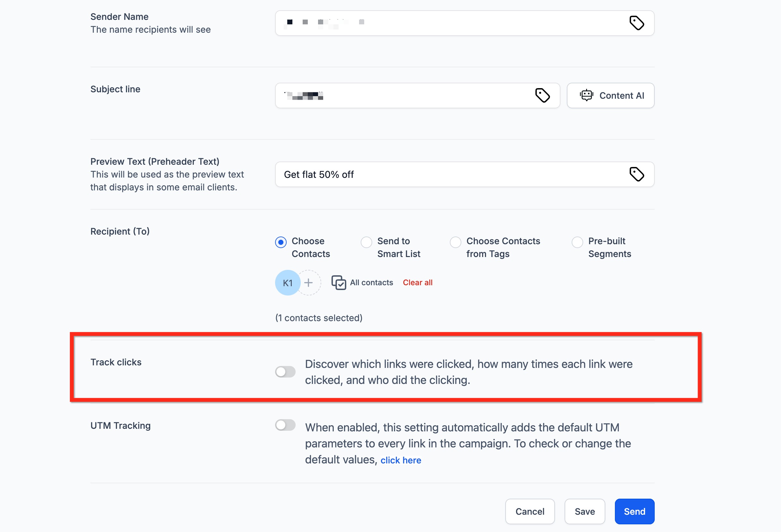Screen dimensions: 781x532
Task: Click the Content AI robot icon
Action: pos(586,96)
